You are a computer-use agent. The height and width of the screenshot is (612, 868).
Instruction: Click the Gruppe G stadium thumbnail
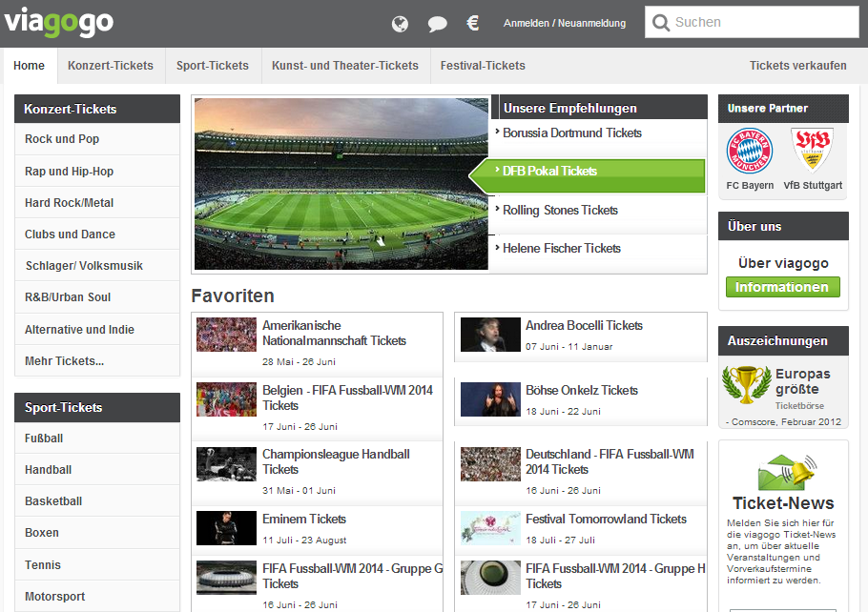226,578
